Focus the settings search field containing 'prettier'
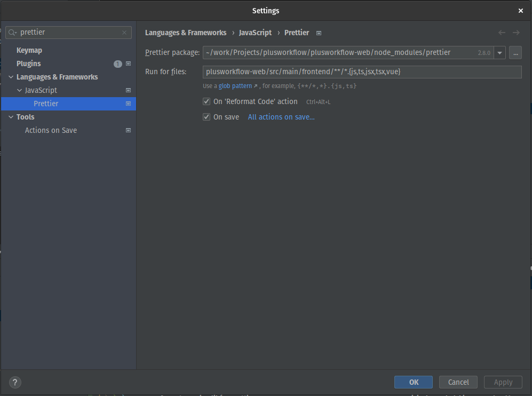 click(x=68, y=33)
